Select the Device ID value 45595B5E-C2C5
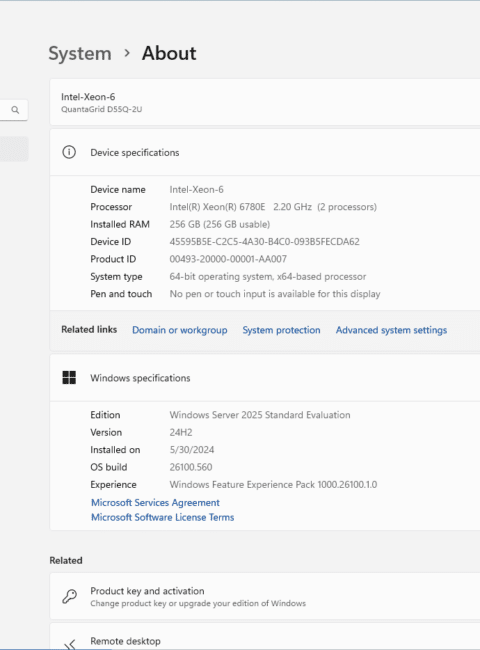This screenshot has height=650, width=480. pos(264,242)
